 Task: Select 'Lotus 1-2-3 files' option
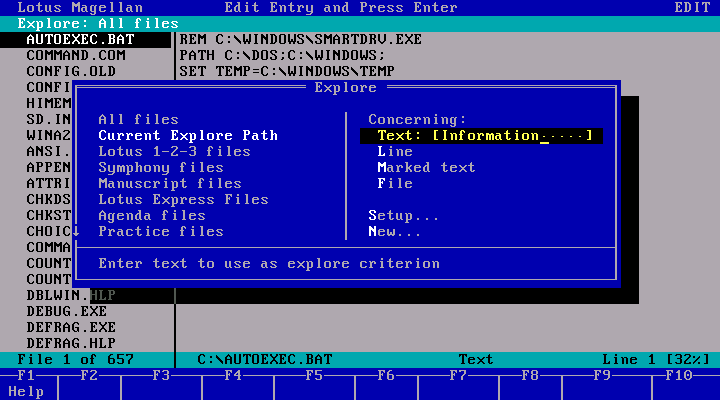click(174, 152)
